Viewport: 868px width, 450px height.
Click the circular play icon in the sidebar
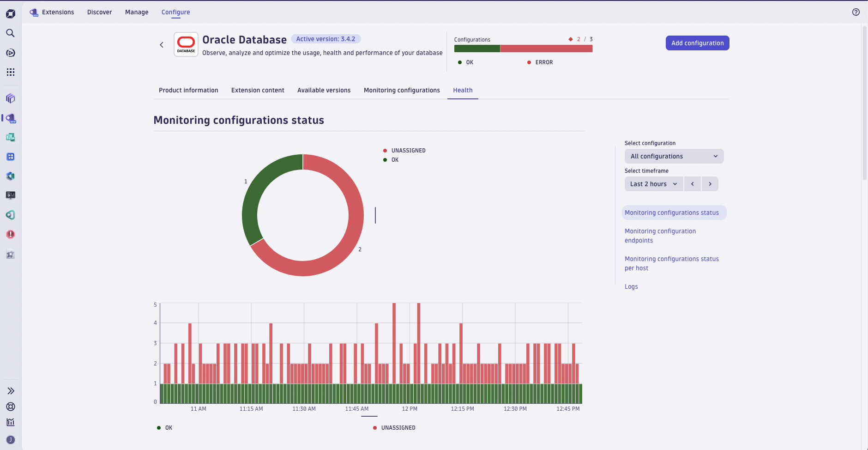(x=11, y=53)
